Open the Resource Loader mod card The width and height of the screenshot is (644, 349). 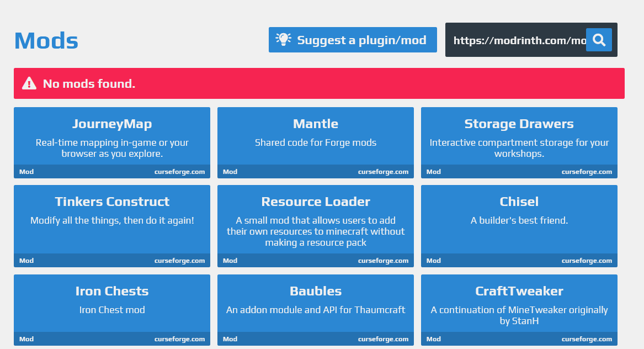316,226
